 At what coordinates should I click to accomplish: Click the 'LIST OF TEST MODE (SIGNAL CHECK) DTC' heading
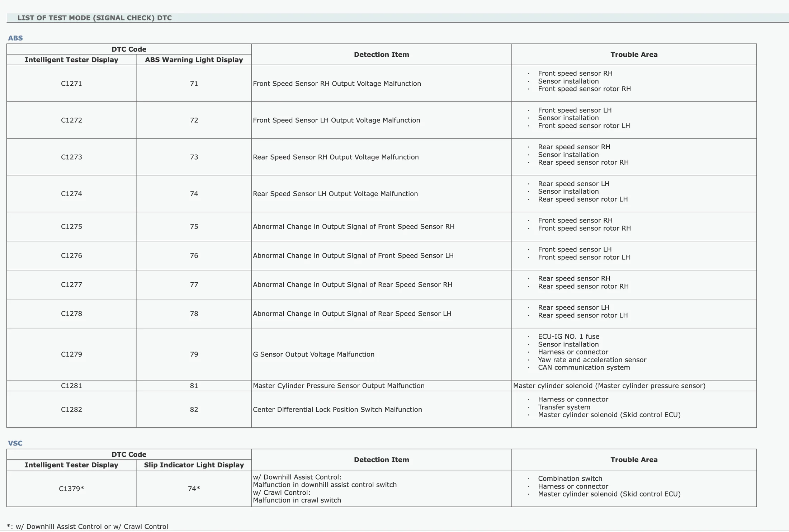95,18
